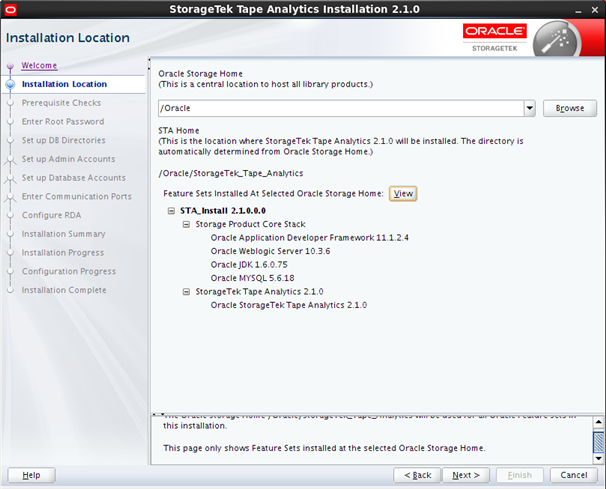Select Oracle MYSQL 5.6.18 row
Viewport: 606px width, 489px height.
[252, 278]
